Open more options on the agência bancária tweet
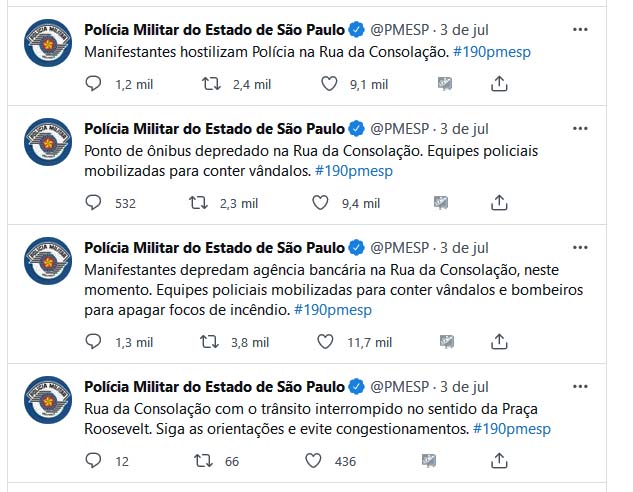 [580, 247]
